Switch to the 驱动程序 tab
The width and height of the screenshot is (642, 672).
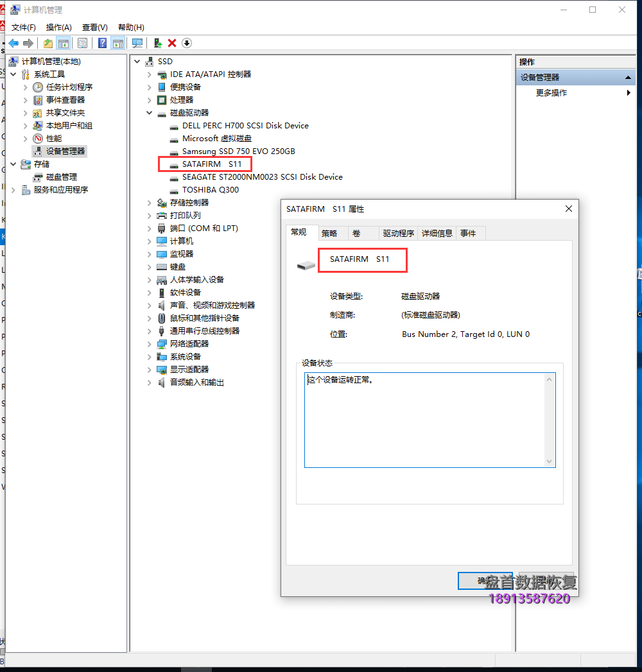pyautogui.click(x=398, y=234)
